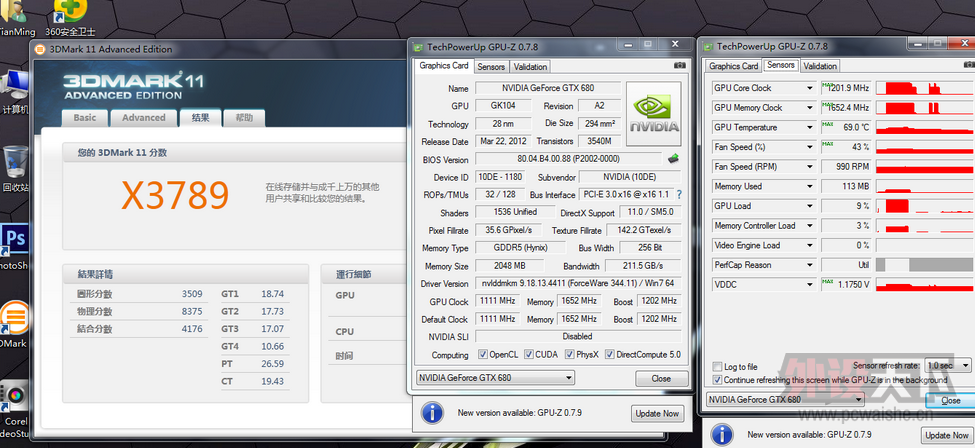Image resolution: width=975 pixels, height=448 pixels.
Task: Click the 3DMark 11 title bar icon
Action: (x=39, y=49)
